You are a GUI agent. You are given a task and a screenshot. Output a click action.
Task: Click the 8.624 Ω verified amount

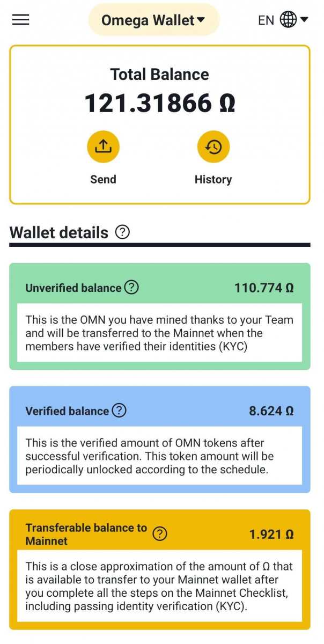click(271, 412)
